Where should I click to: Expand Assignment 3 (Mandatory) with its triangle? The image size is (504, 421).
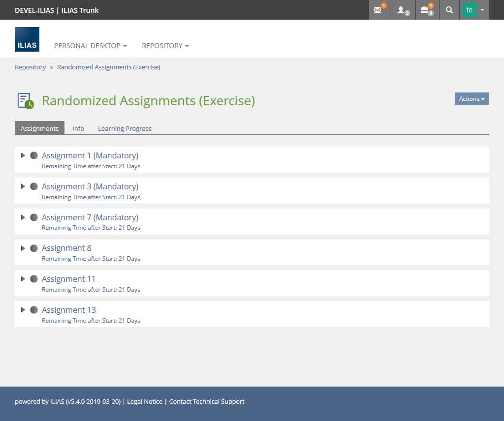coord(23,186)
